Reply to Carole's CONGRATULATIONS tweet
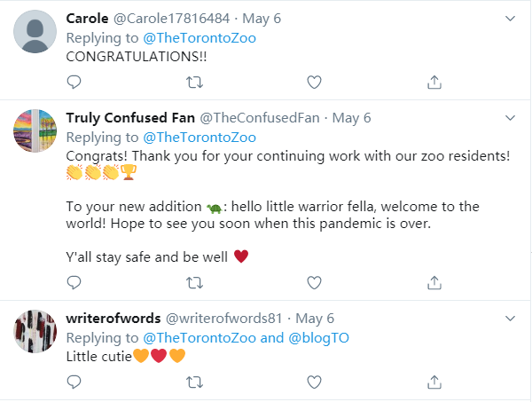Screen dimensions: 532x402 point(74,82)
